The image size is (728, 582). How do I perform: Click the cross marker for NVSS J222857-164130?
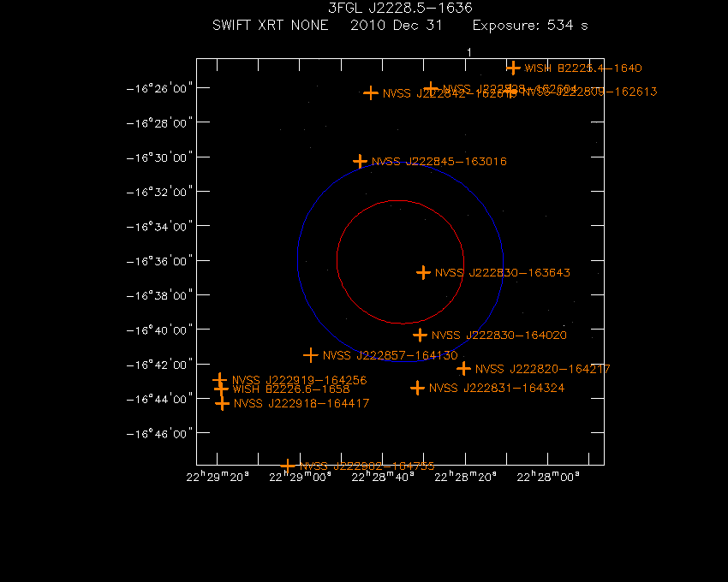click(x=311, y=355)
